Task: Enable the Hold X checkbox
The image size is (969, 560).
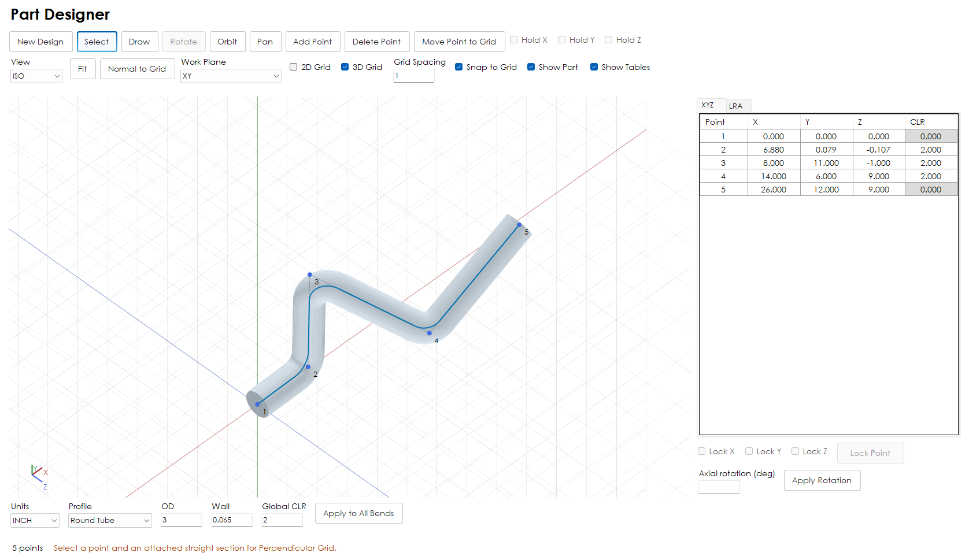Action: coord(513,40)
